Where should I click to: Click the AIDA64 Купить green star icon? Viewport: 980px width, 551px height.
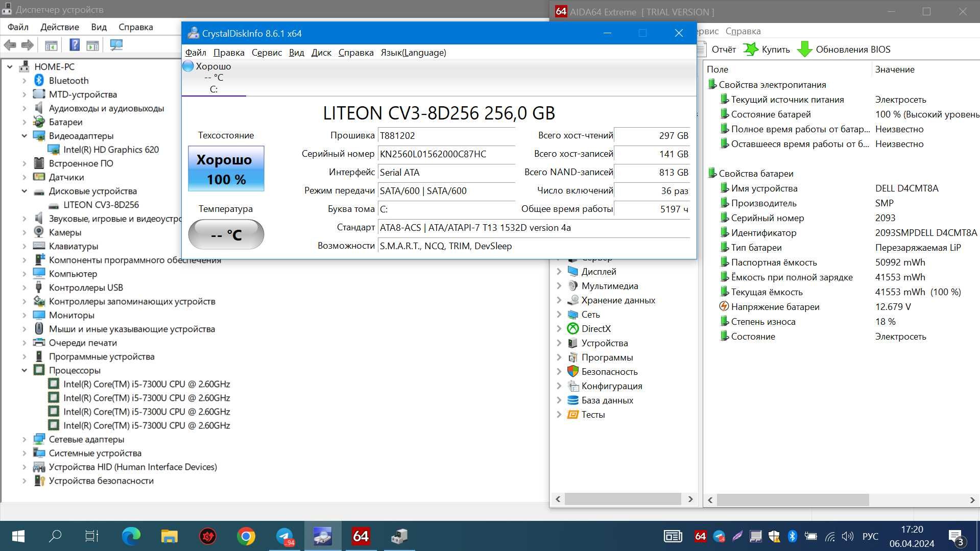[x=751, y=49]
